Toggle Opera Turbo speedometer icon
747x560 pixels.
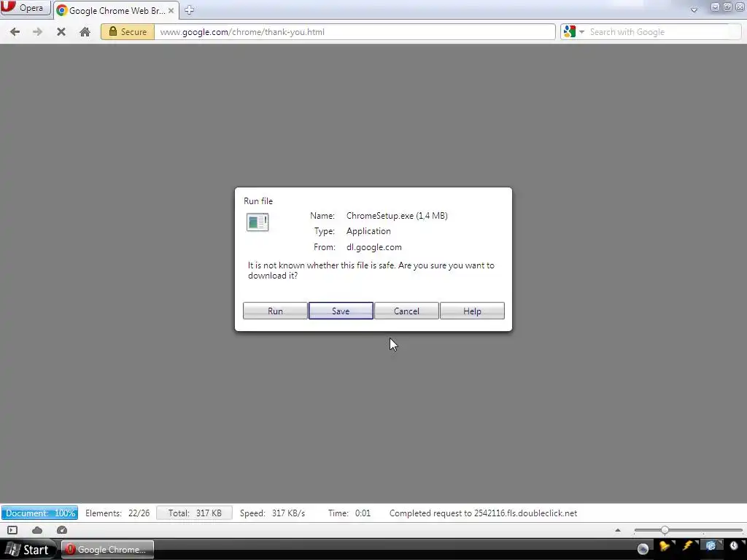pyautogui.click(x=62, y=530)
